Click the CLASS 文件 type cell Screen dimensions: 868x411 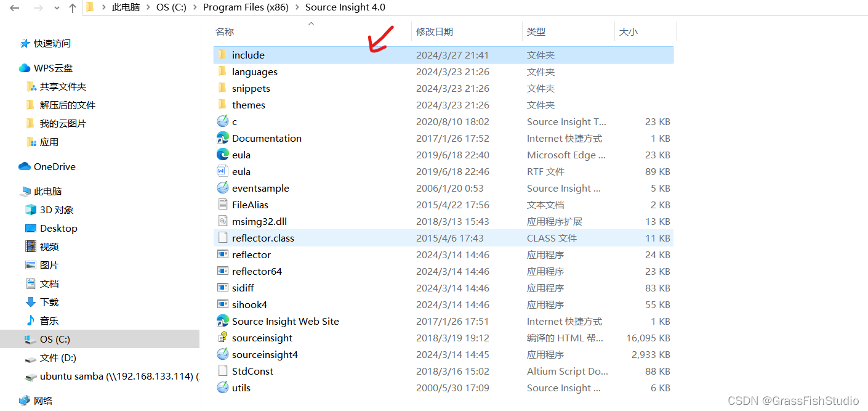552,238
